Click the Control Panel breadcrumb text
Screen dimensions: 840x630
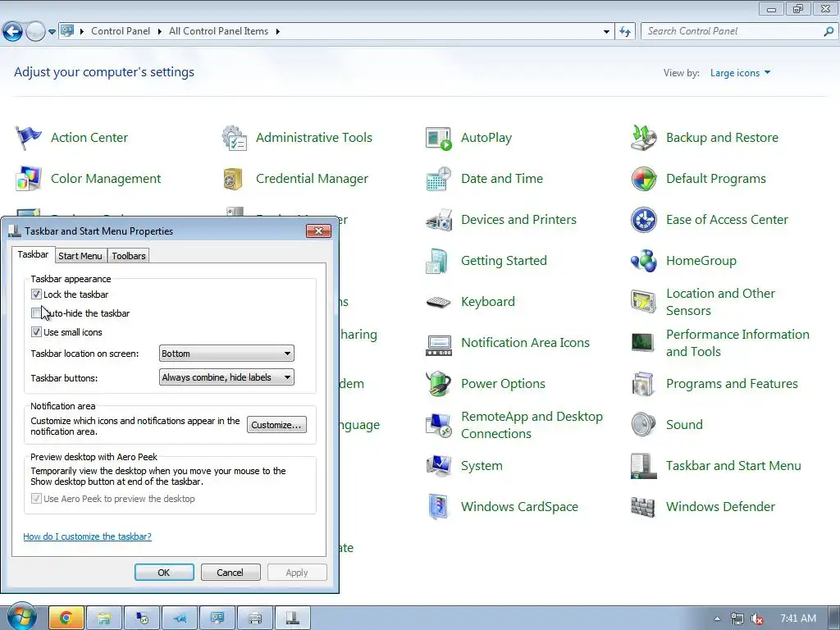(121, 32)
